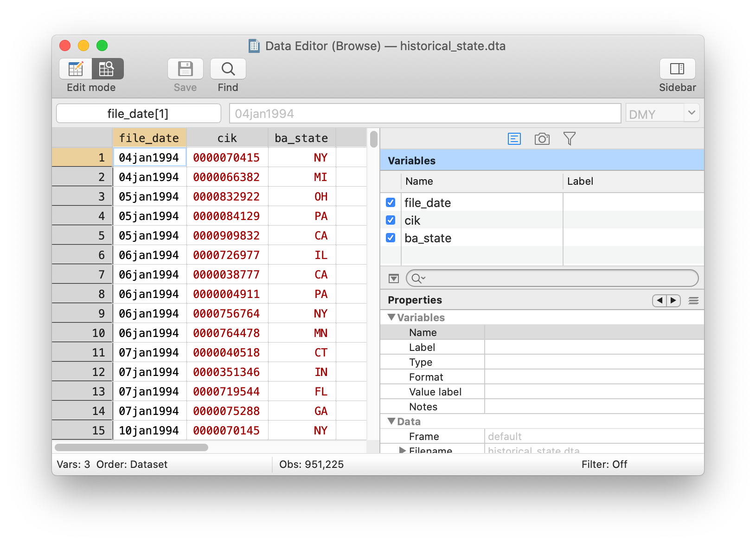Collapse the Variables properties section
This screenshot has width=756, height=544.
pyautogui.click(x=391, y=317)
